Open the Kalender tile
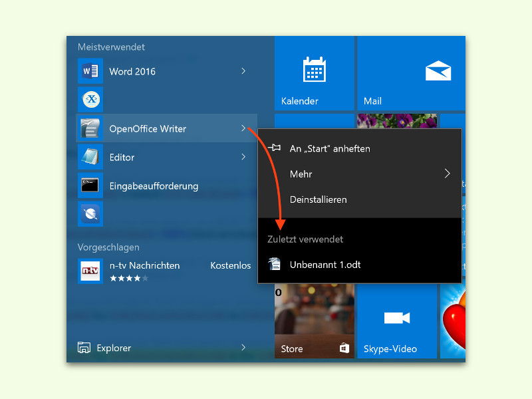 (314, 73)
